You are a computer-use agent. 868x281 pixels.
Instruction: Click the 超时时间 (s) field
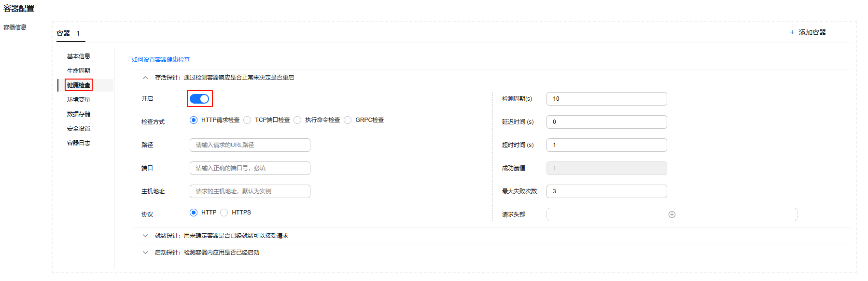pyautogui.click(x=607, y=145)
